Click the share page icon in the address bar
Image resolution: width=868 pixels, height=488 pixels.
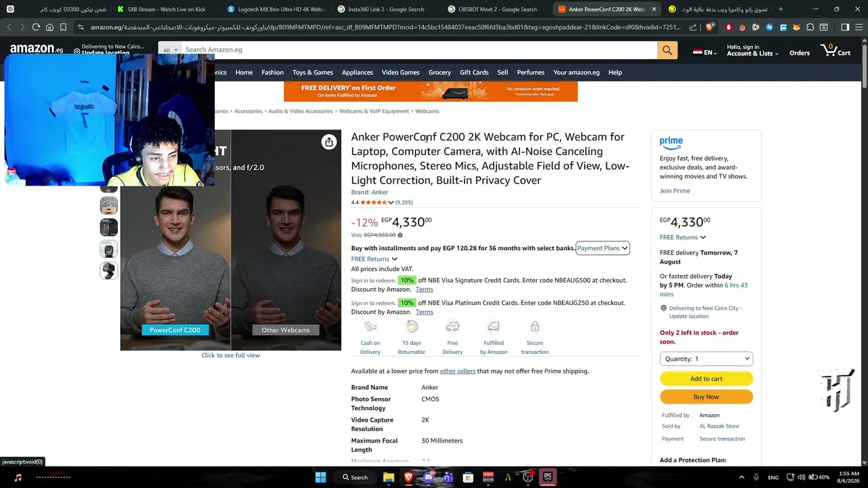coord(693,27)
